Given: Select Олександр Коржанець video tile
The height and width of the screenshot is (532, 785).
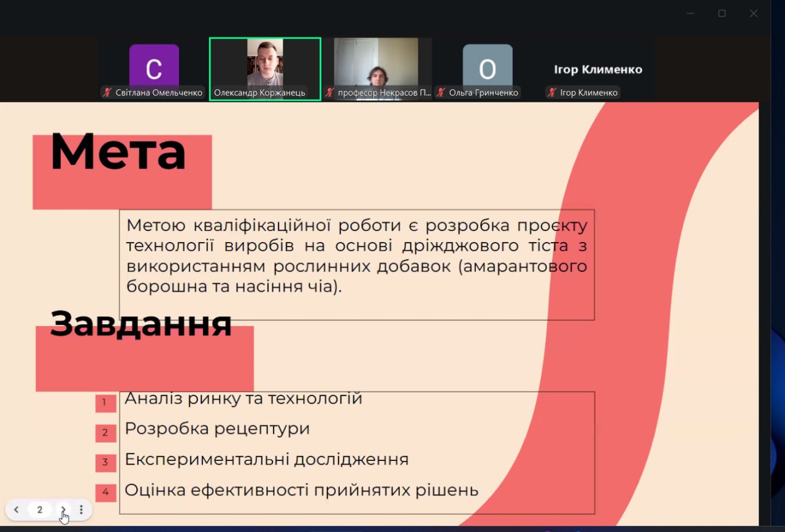Looking at the screenshot, I should tap(265, 63).
